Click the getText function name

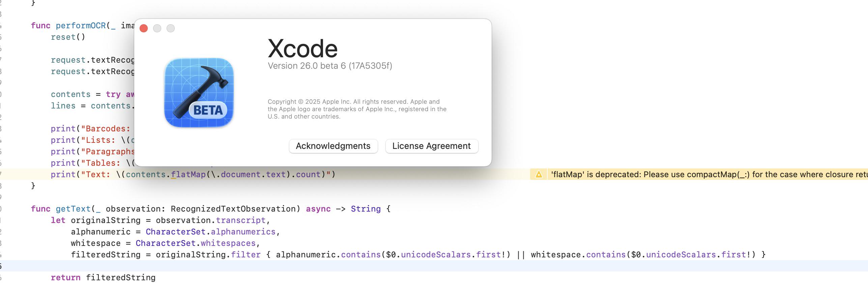[x=73, y=209]
